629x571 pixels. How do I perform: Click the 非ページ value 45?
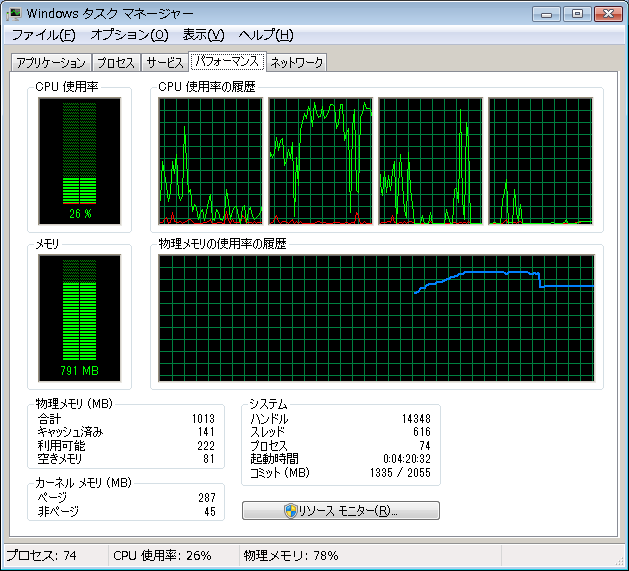tap(210, 512)
